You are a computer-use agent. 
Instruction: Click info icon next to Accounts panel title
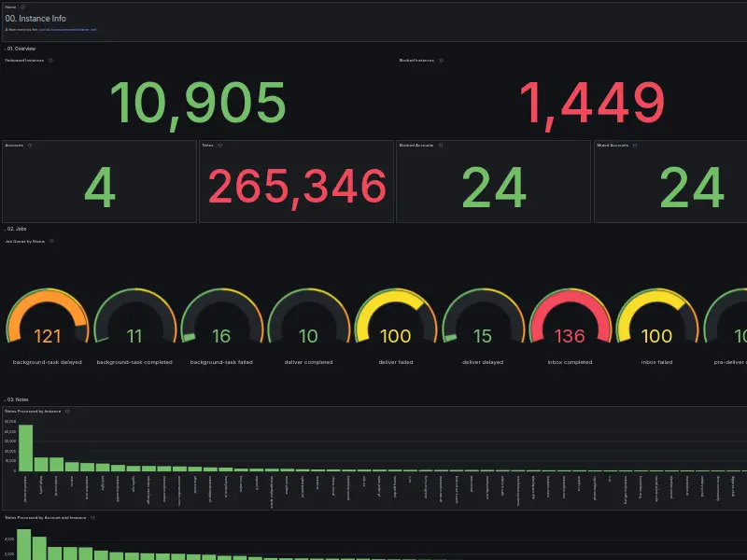30,146
